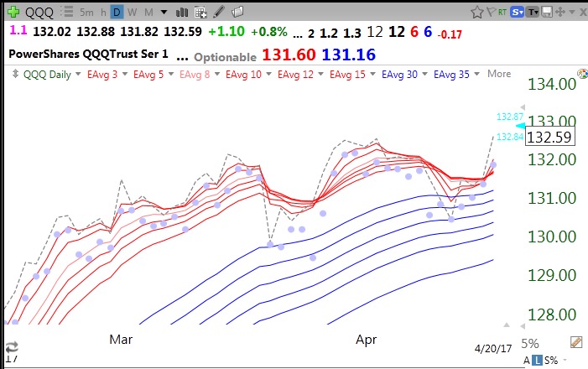Click the gray up triangle near date axis
The height and width of the screenshot is (369, 588).
point(507,325)
